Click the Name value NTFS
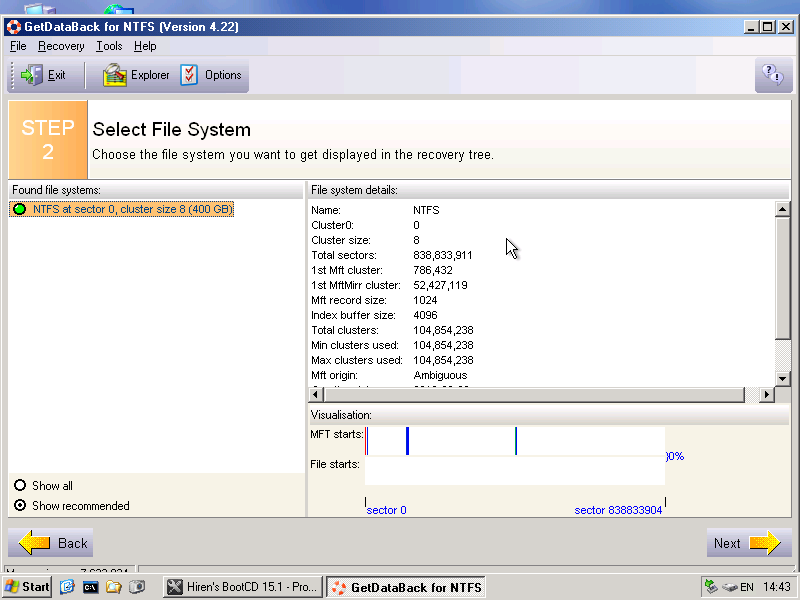The height and width of the screenshot is (600, 800). point(426,210)
